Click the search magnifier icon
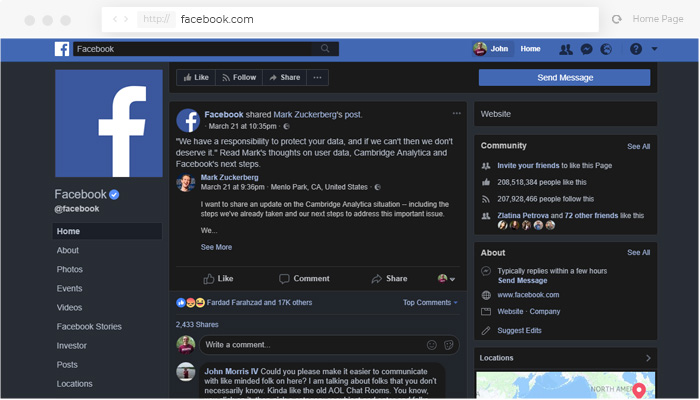 click(x=325, y=49)
